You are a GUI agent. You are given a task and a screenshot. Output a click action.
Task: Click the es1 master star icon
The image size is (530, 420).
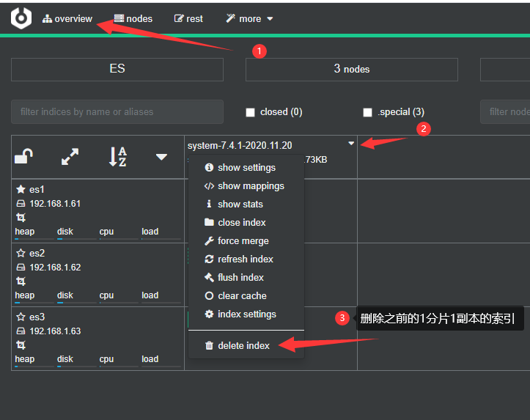(21, 189)
